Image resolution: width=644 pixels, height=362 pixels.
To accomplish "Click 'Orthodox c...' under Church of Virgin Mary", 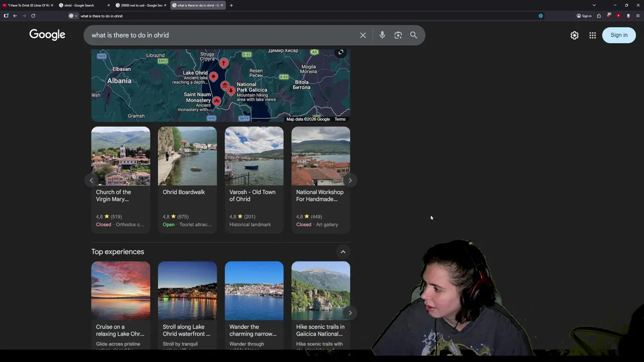I will [x=130, y=225].
